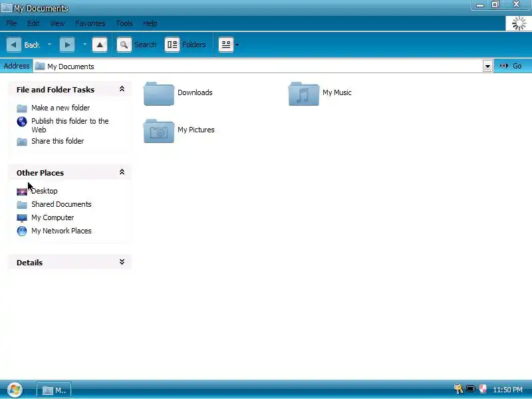Click Publish this folder to the Web

click(70, 125)
